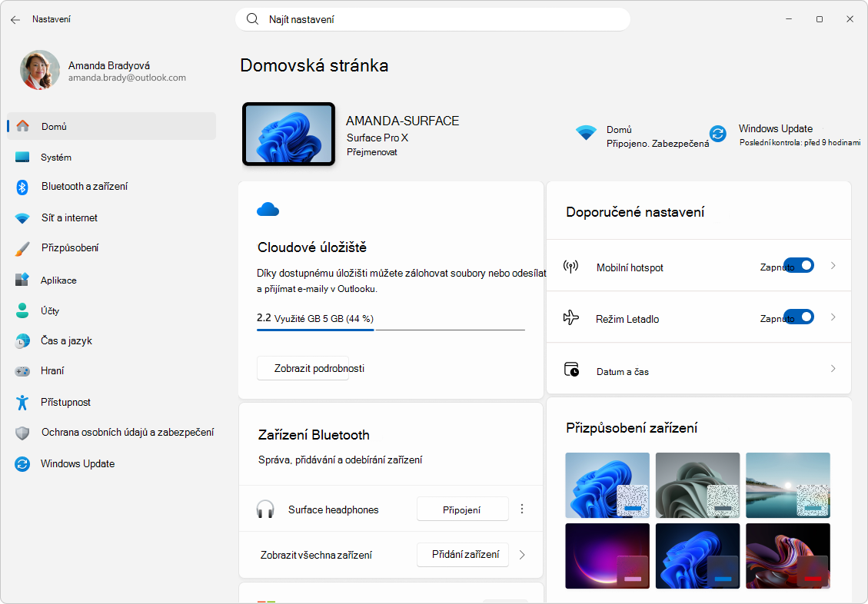The width and height of the screenshot is (868, 604).
Task: Expand the Mobilní hotspot chevron
Action: pyautogui.click(x=833, y=265)
